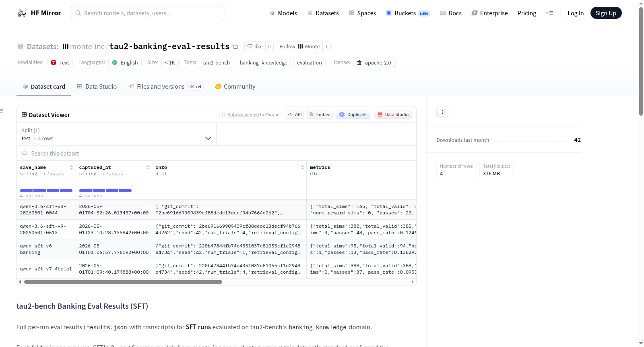644x347 pixels.
Task: Open Buckets in the top navigation
Action: [408, 13]
